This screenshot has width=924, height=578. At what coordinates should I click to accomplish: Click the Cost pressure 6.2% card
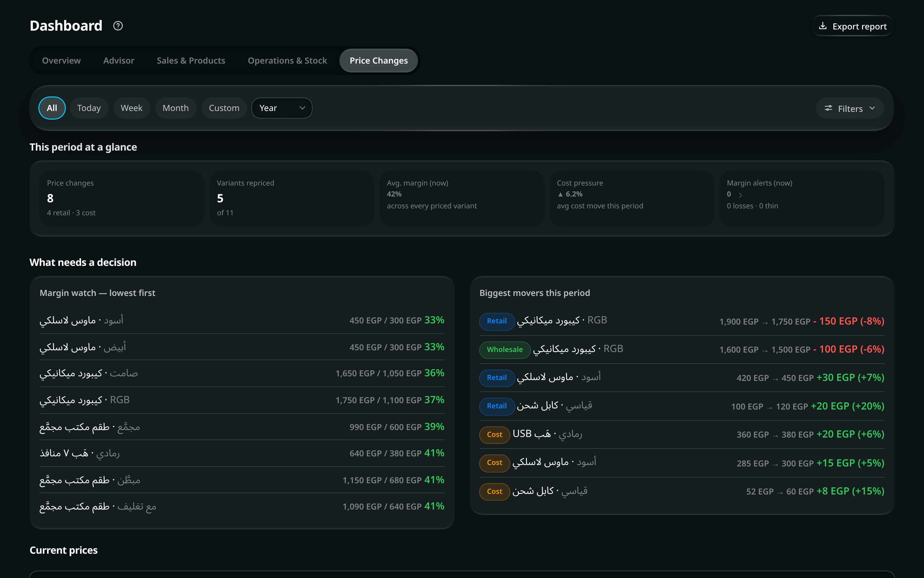(632, 199)
